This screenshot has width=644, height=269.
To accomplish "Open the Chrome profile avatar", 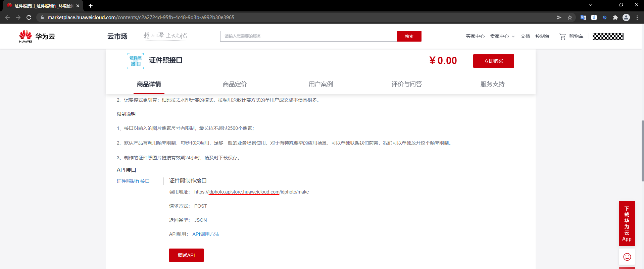I will (x=626, y=17).
